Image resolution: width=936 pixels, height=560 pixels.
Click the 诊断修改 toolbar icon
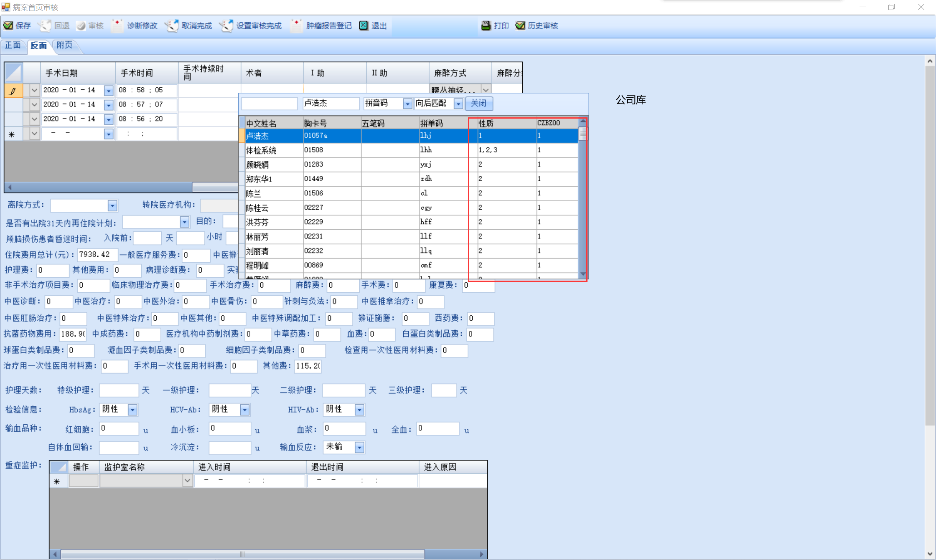click(x=117, y=25)
